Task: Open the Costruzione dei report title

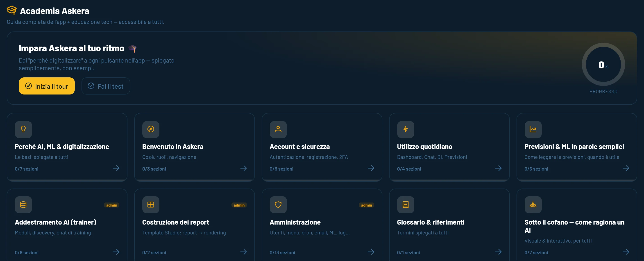Action: point(175,222)
